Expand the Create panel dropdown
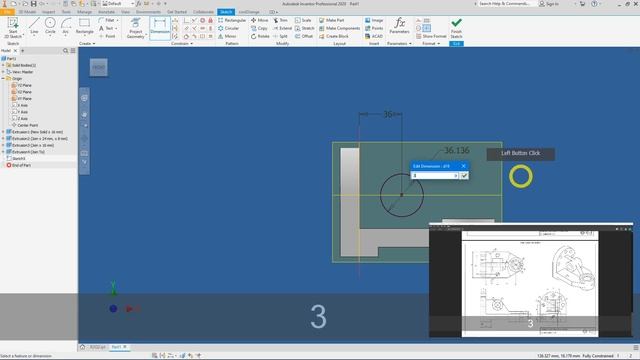This screenshot has width=640, height=360. [x=87, y=44]
